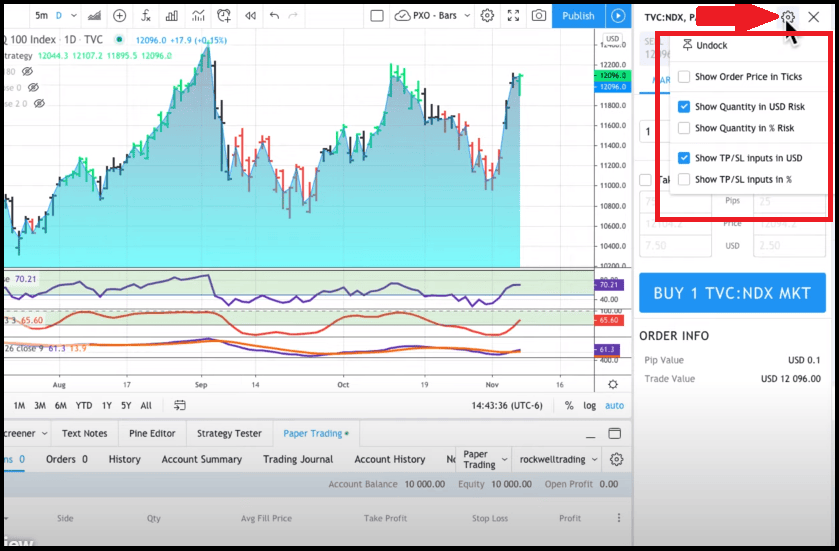839x551 pixels.
Task: Click the Publish button
Action: pyautogui.click(x=578, y=16)
